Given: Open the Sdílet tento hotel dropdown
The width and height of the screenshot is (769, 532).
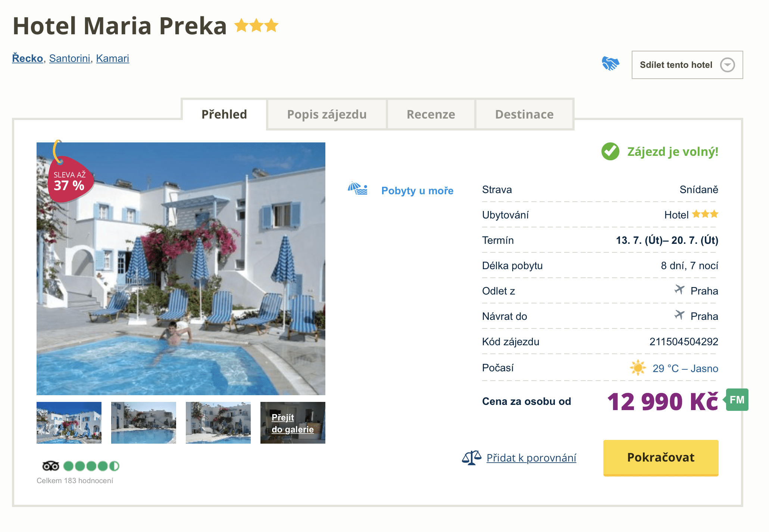Looking at the screenshot, I should (x=687, y=65).
